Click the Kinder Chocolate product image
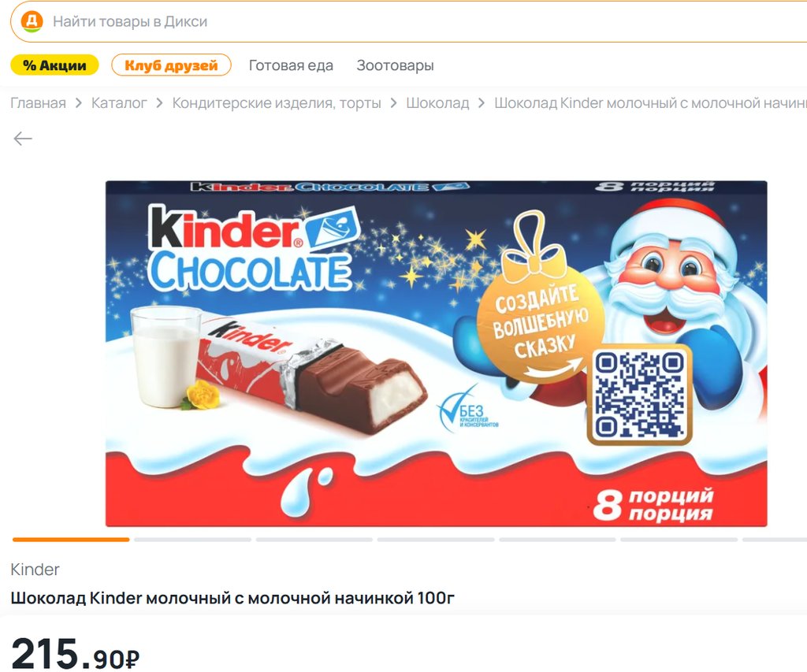Image resolution: width=807 pixels, height=672 pixels. pos(437,354)
